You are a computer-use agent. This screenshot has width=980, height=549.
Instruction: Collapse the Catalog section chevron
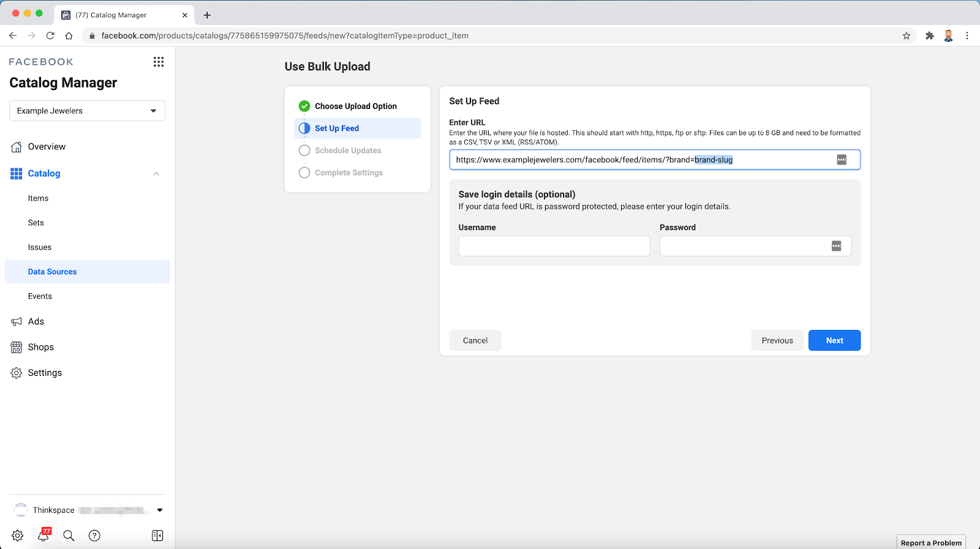click(x=156, y=174)
